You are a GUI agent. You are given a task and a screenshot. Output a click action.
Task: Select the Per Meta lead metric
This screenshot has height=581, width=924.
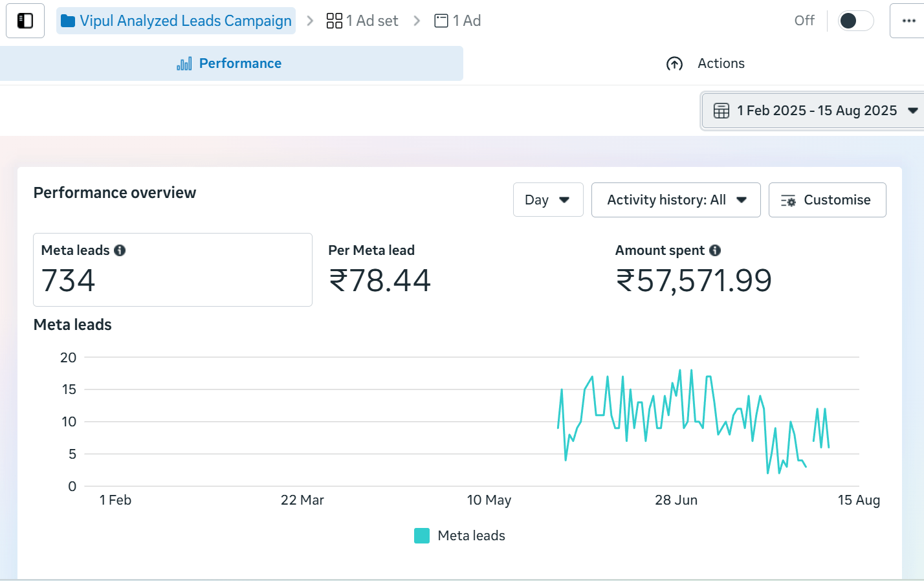coord(380,270)
